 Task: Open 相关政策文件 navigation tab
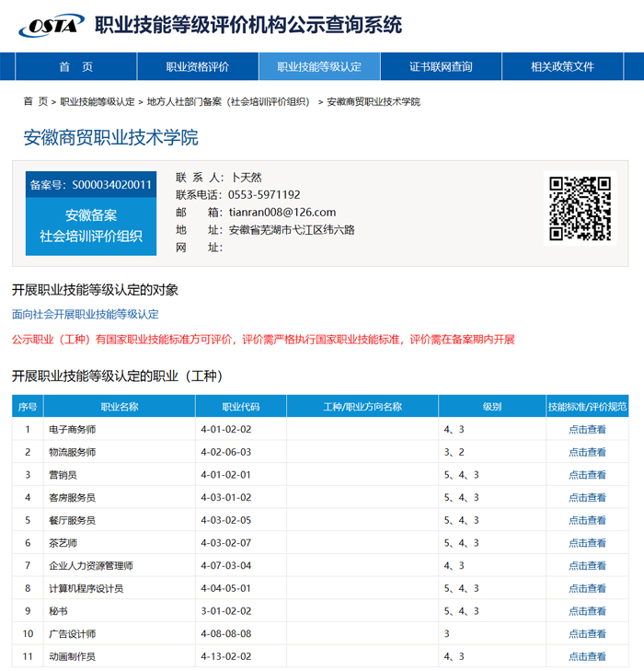pyautogui.click(x=562, y=67)
